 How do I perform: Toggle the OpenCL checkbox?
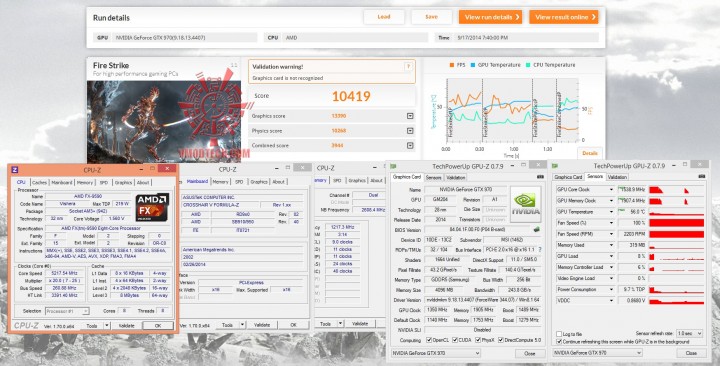[429, 340]
